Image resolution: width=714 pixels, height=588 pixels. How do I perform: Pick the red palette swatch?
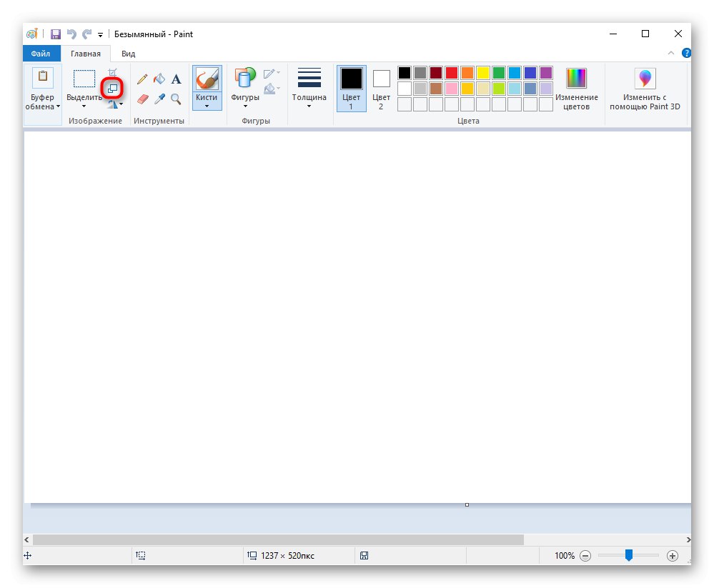452,73
